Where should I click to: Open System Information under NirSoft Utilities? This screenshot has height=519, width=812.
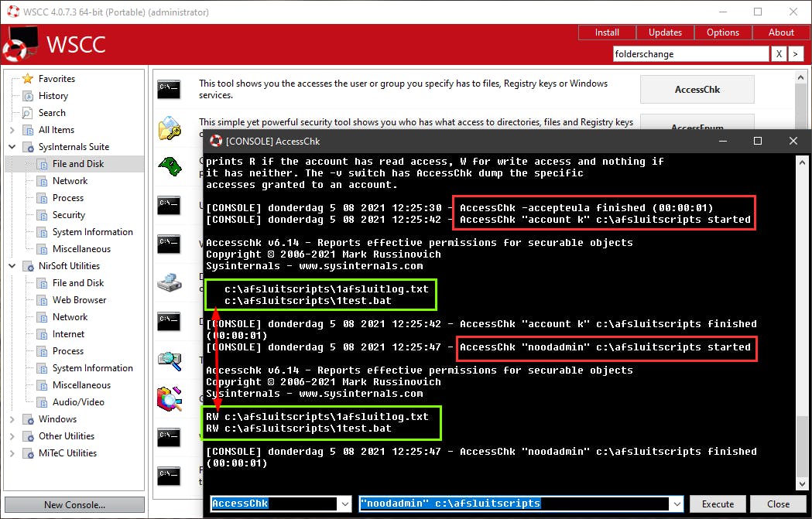pyautogui.click(x=92, y=368)
